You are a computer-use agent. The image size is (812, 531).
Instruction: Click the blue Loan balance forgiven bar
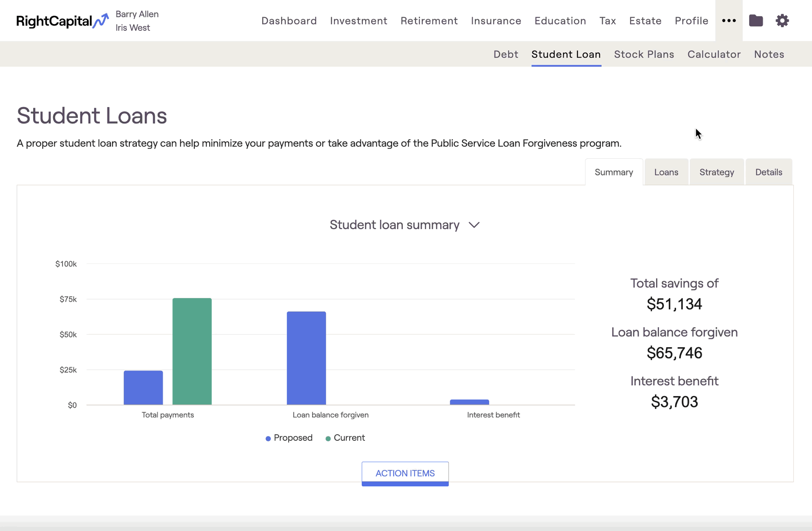(x=306, y=358)
